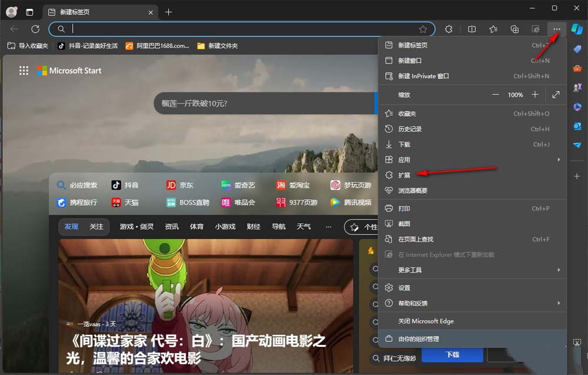This screenshot has width=588, height=375.
Task: Open 设置 from the menu
Action: pyautogui.click(x=472, y=287)
